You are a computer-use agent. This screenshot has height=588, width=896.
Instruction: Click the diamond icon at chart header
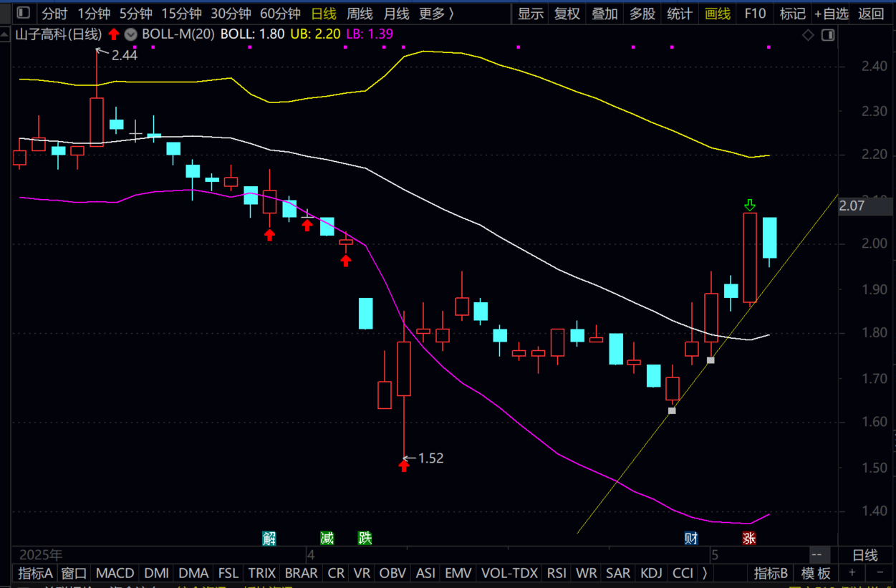[808, 35]
